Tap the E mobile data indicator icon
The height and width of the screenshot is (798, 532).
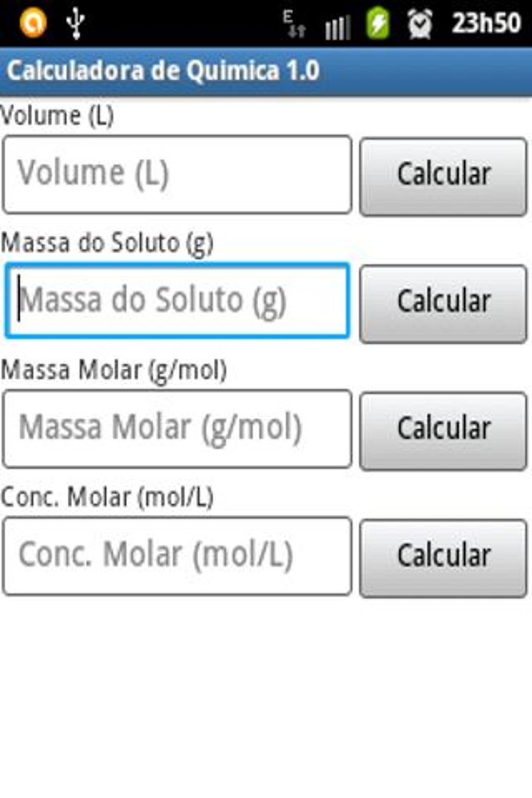(294, 24)
